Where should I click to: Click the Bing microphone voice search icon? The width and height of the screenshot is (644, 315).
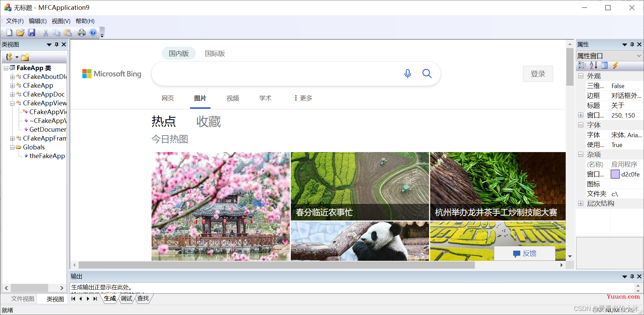[408, 73]
